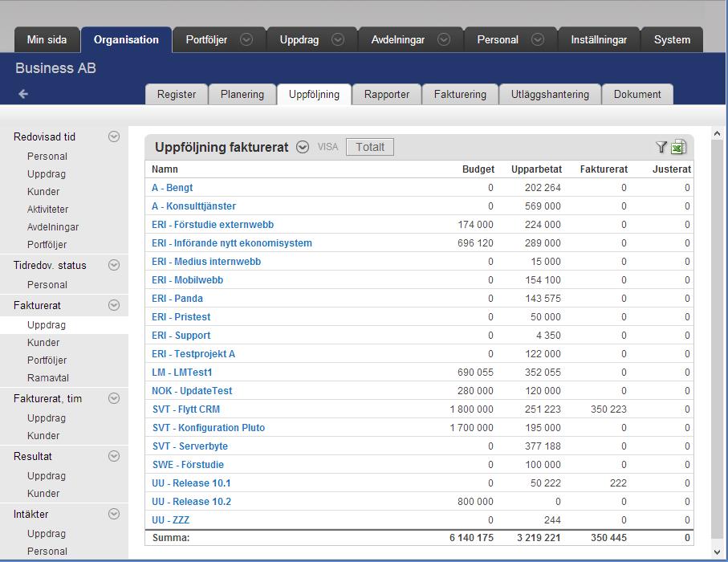Click the Fakturerat column header

click(604, 169)
